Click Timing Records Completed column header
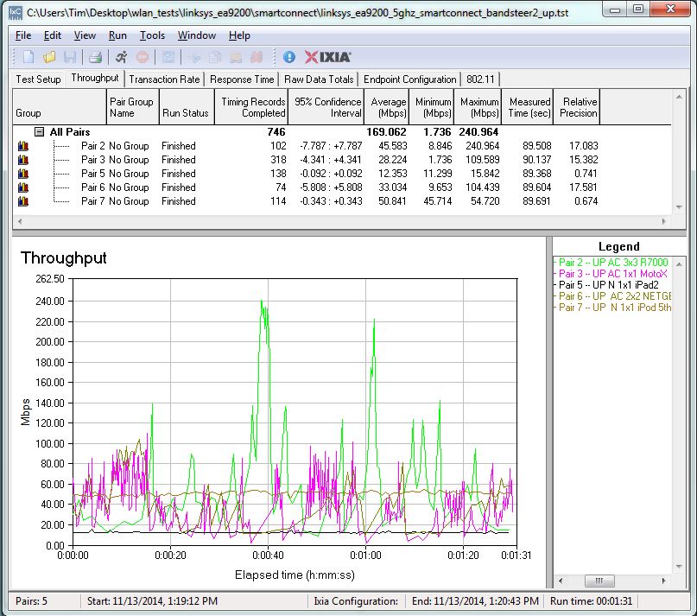Viewport: 697px width, 616px height. 251,107
